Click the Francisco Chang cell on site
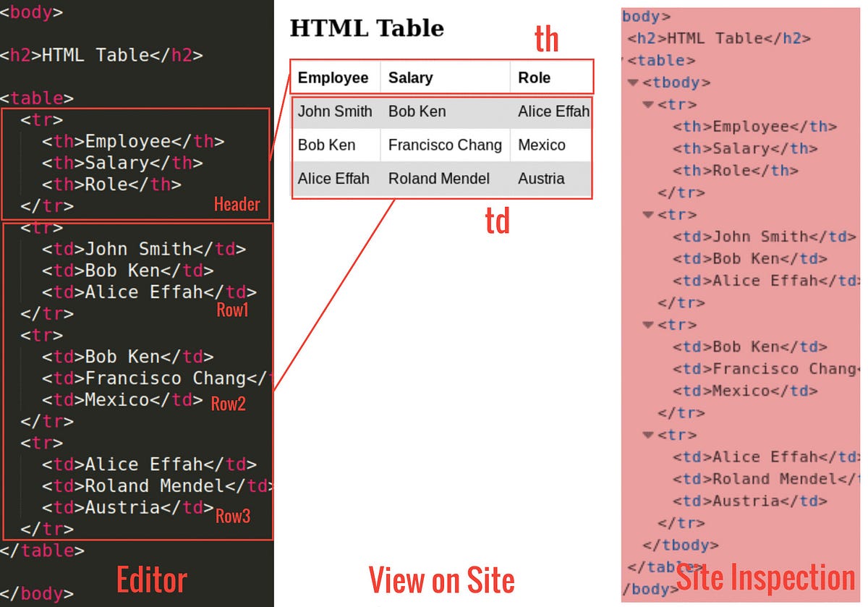 point(444,145)
